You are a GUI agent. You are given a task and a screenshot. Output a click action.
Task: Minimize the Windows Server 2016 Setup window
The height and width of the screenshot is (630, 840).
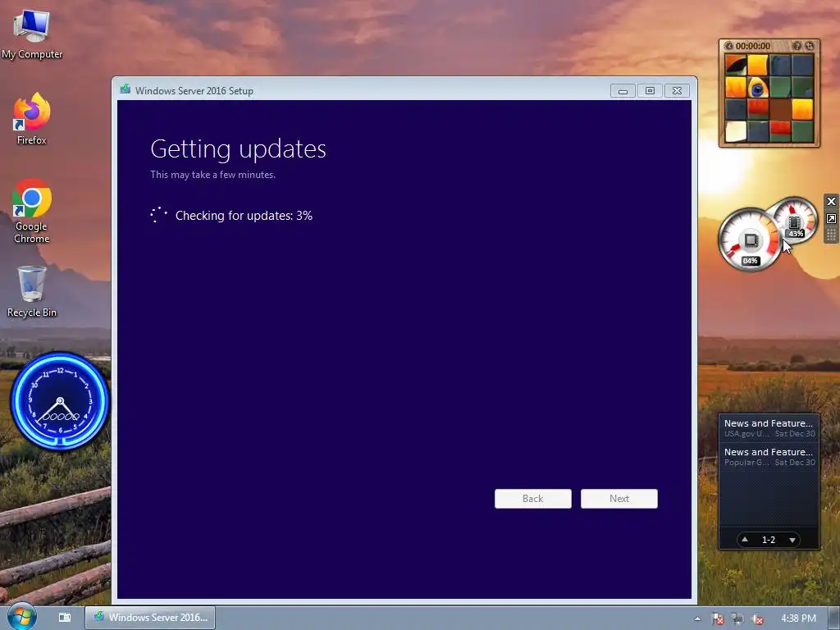click(623, 91)
